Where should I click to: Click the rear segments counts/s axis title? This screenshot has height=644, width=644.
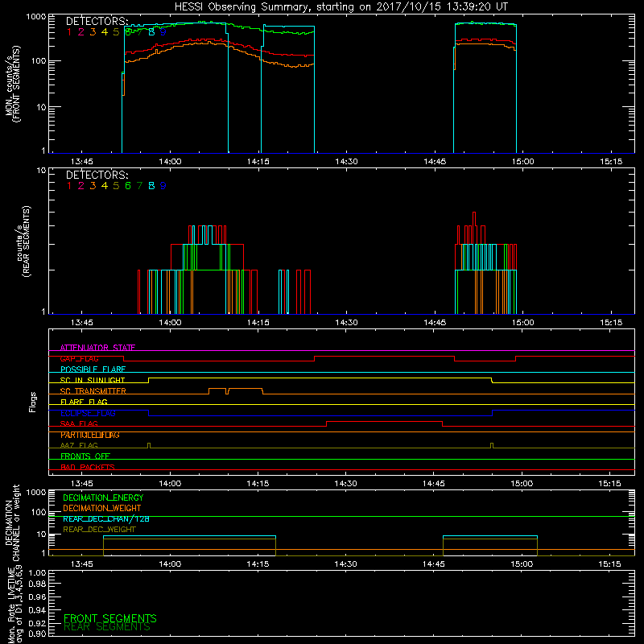pos(24,242)
